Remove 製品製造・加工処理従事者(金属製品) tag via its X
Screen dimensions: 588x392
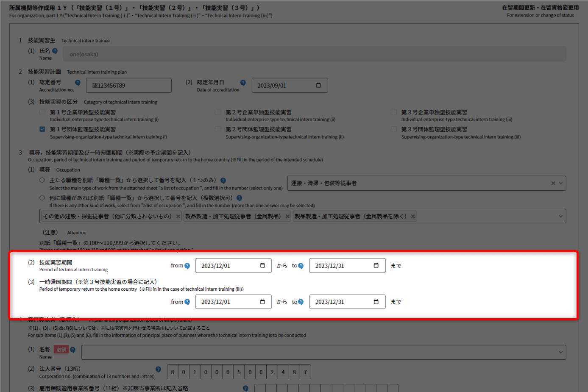287,217
